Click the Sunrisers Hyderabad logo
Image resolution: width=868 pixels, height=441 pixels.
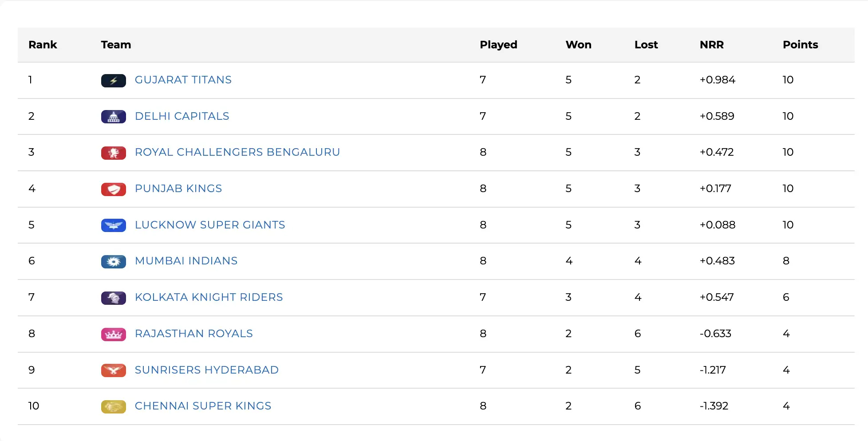pyautogui.click(x=114, y=370)
